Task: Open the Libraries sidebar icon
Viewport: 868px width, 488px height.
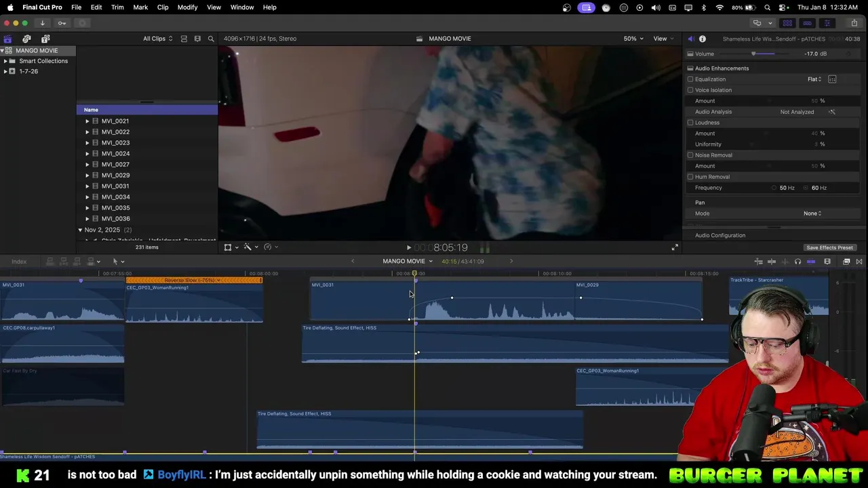Action: pos(7,39)
